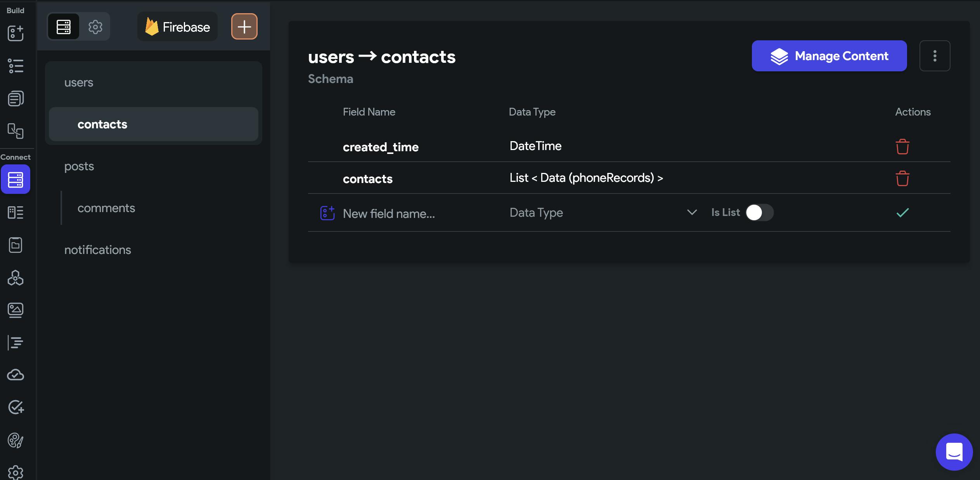
Task: Select the collections list view tab
Action: 64,27
